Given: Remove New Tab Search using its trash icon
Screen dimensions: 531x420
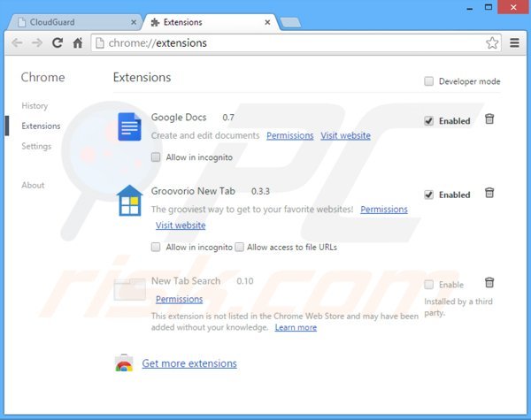Looking at the screenshot, I should tap(489, 283).
